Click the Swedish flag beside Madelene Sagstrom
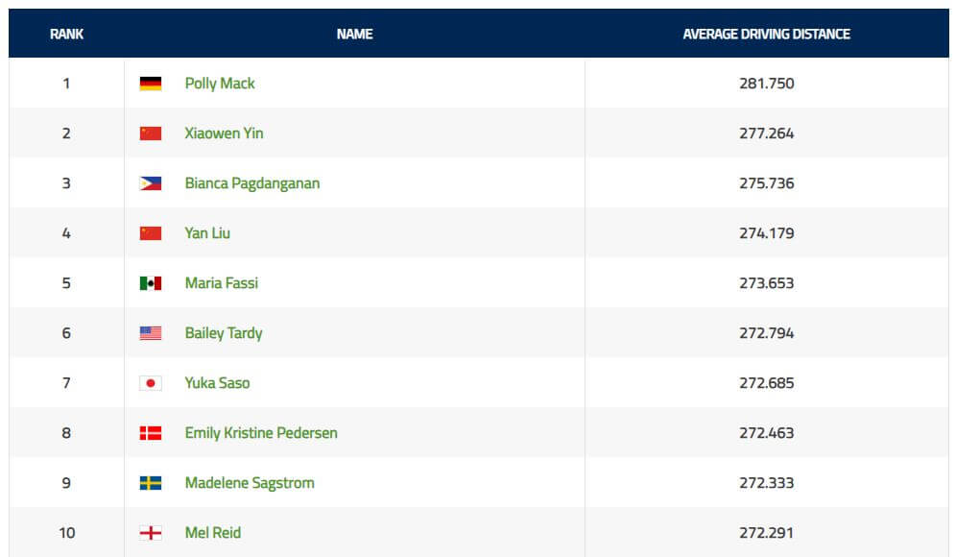980x557 pixels. tap(151, 483)
